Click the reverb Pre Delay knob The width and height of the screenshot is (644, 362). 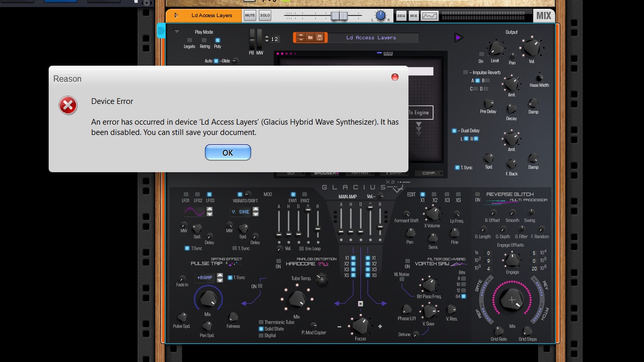[x=488, y=103]
